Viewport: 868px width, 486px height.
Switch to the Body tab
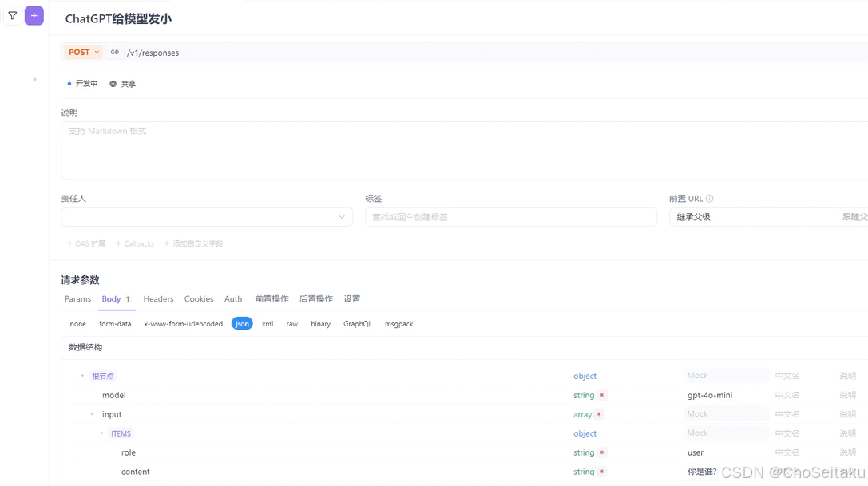[116, 299]
